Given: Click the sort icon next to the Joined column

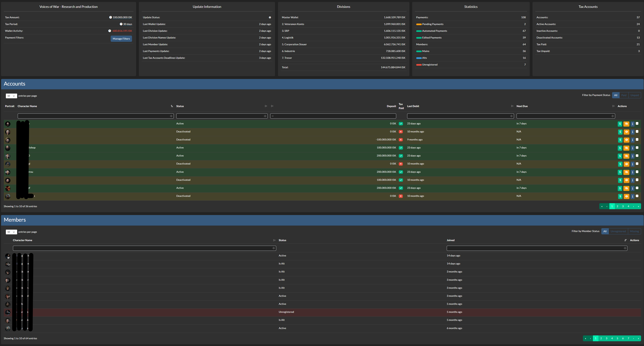Looking at the screenshot, I should pyautogui.click(x=626, y=240).
